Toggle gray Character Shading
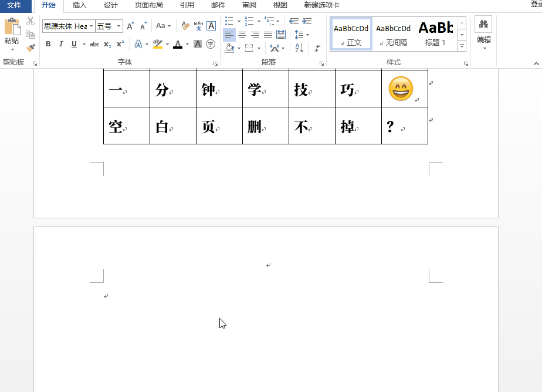The image size is (542, 392). tap(198, 44)
